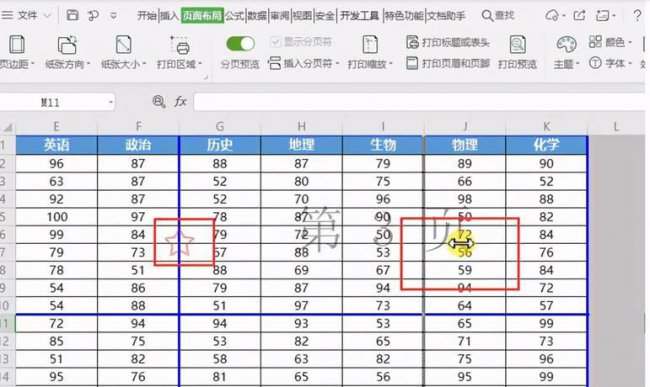Select column G header
The height and width of the screenshot is (387, 650).
pyautogui.click(x=220, y=127)
